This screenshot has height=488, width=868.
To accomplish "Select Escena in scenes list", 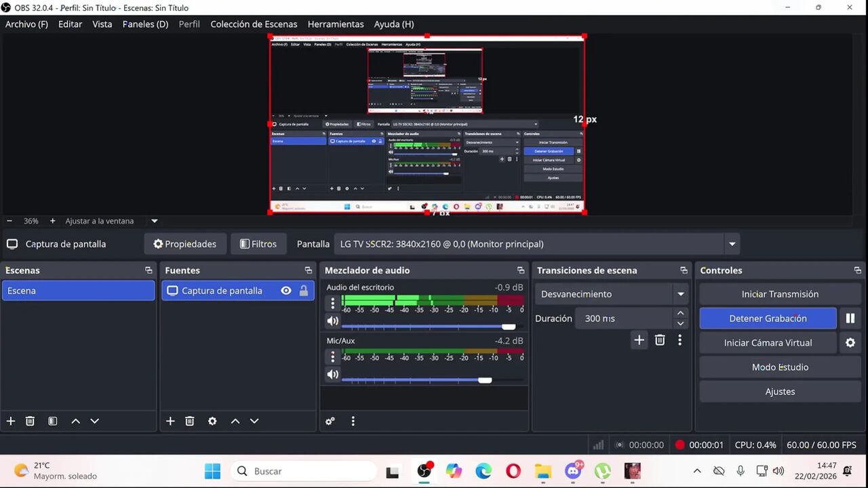I will (78, 291).
